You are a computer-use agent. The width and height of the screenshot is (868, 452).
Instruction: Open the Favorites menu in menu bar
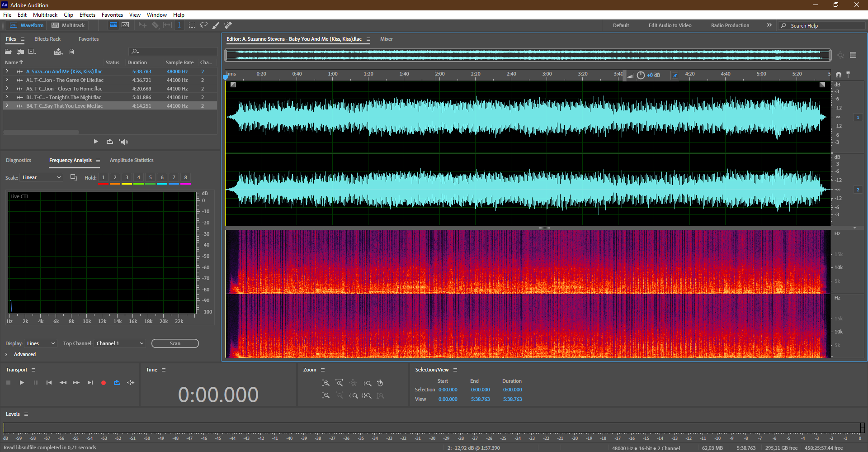click(112, 14)
